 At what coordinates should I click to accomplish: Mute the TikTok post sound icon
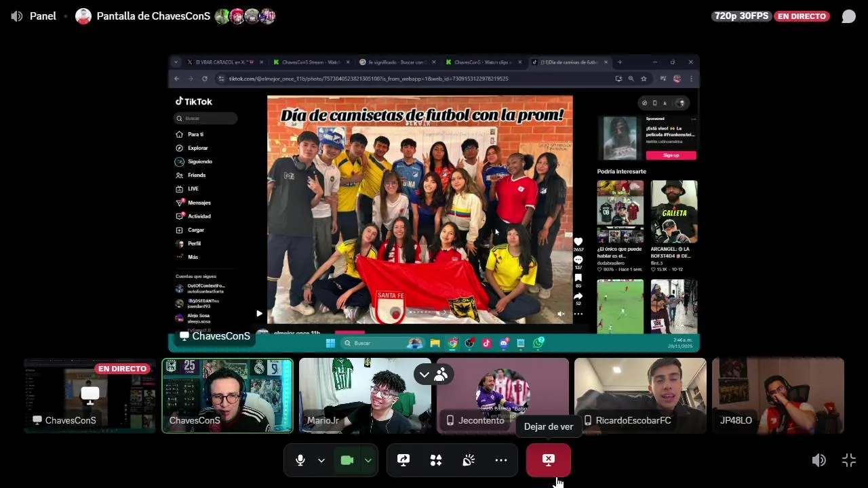[x=561, y=314]
